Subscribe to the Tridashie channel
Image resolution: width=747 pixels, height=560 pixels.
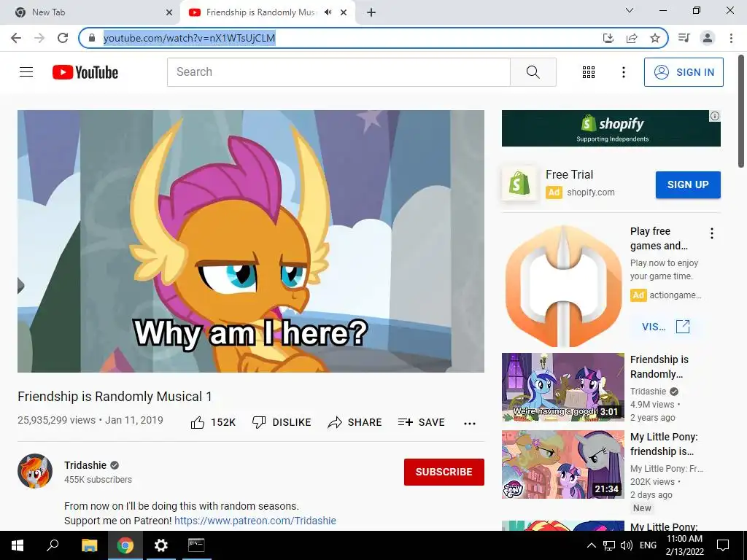click(x=444, y=472)
